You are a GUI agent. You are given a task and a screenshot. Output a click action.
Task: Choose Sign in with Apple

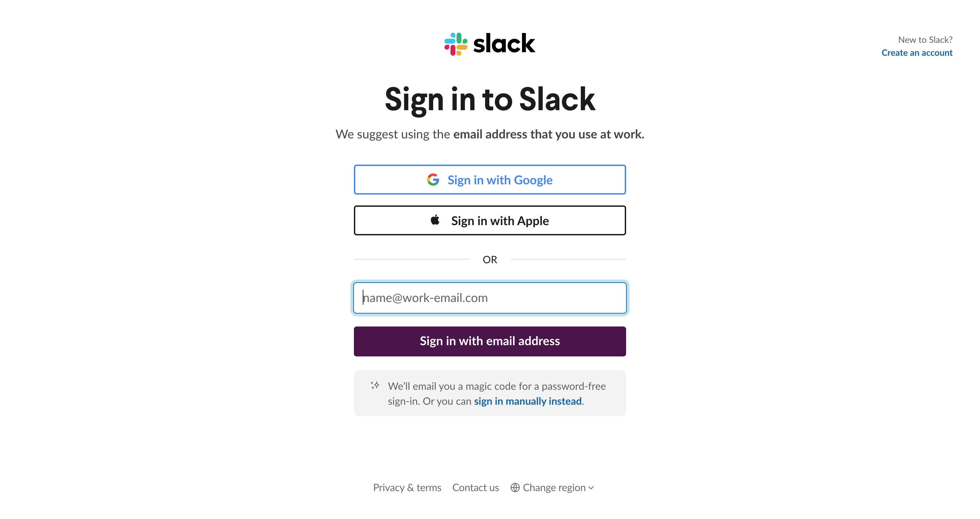click(490, 220)
